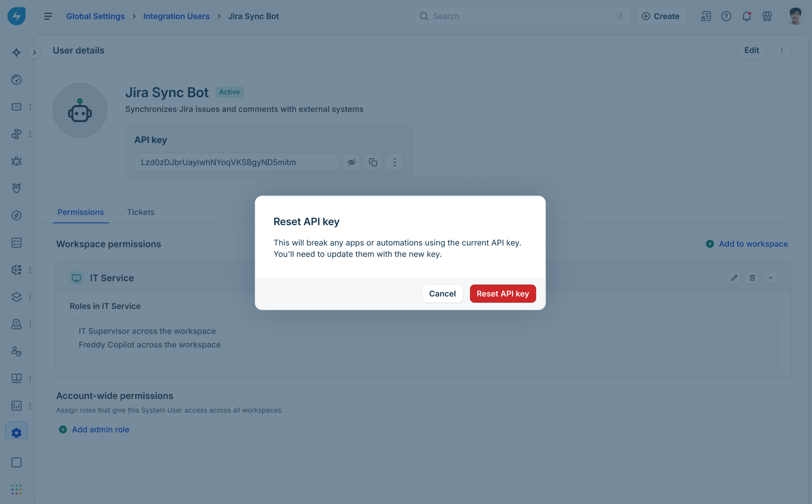Open the tickets icon in sidebar

[x=17, y=107]
